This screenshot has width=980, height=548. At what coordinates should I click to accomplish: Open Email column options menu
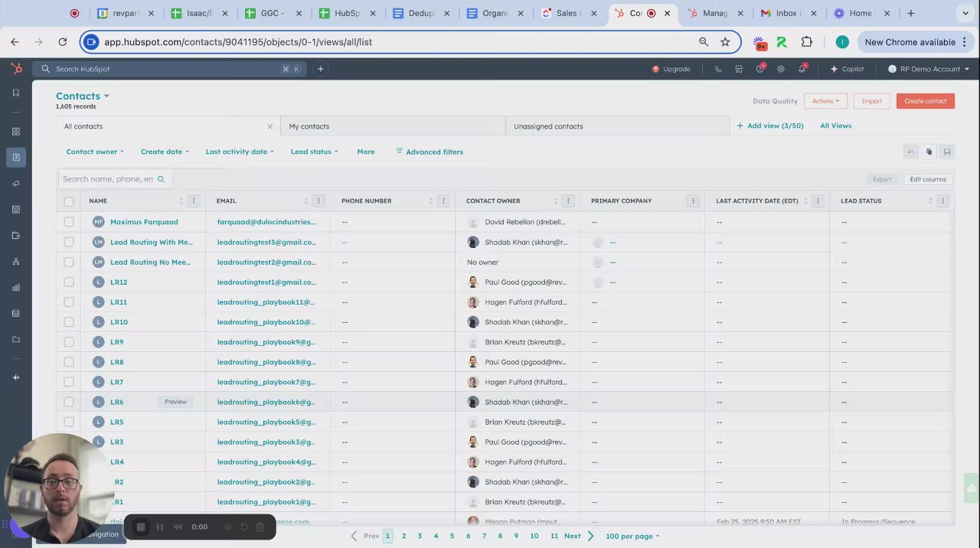pos(318,201)
